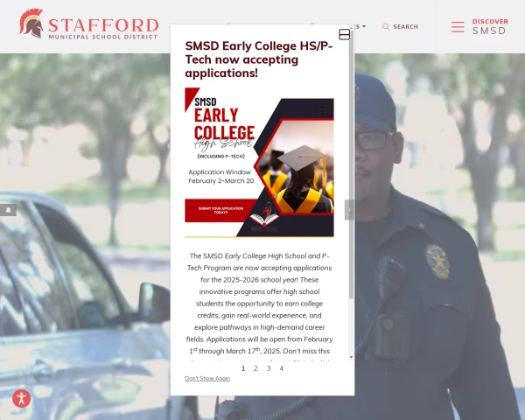Click the Don't Show Again link
Screen dimensions: 525x420
pyautogui.click(x=207, y=378)
